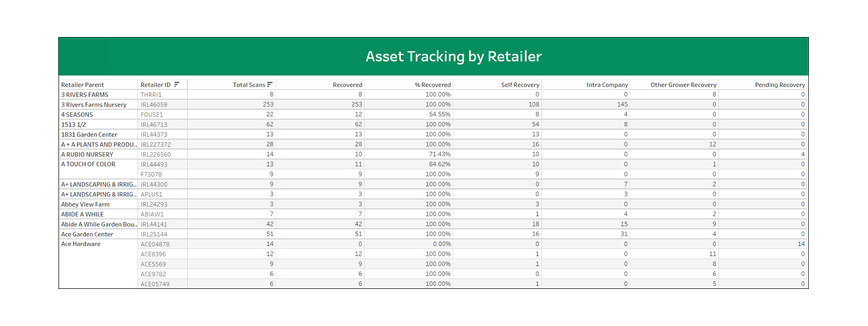
Task: Click the Recovered column header
Action: (347, 85)
